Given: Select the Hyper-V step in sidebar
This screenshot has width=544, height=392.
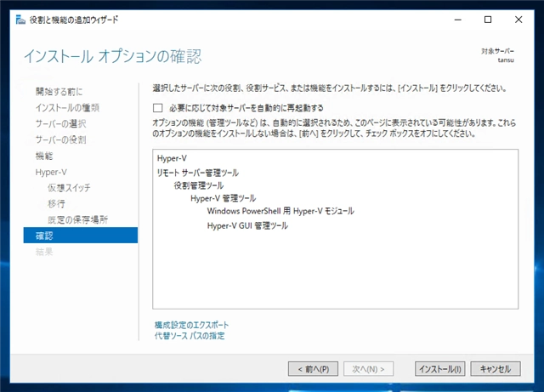Looking at the screenshot, I should point(51,173).
